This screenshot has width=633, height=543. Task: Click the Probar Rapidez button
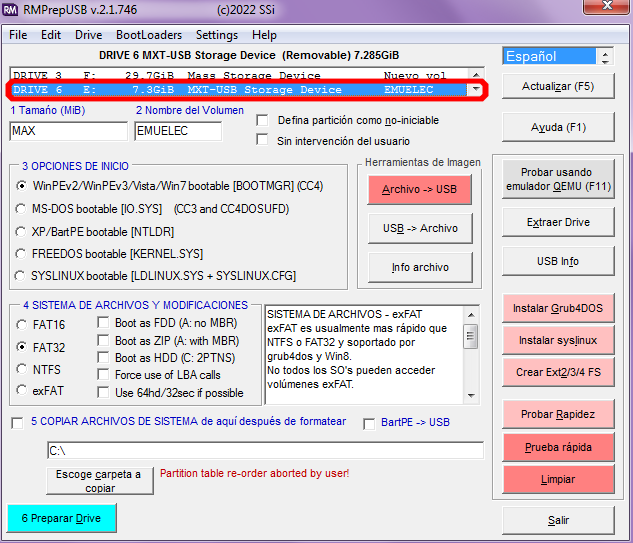(x=558, y=414)
